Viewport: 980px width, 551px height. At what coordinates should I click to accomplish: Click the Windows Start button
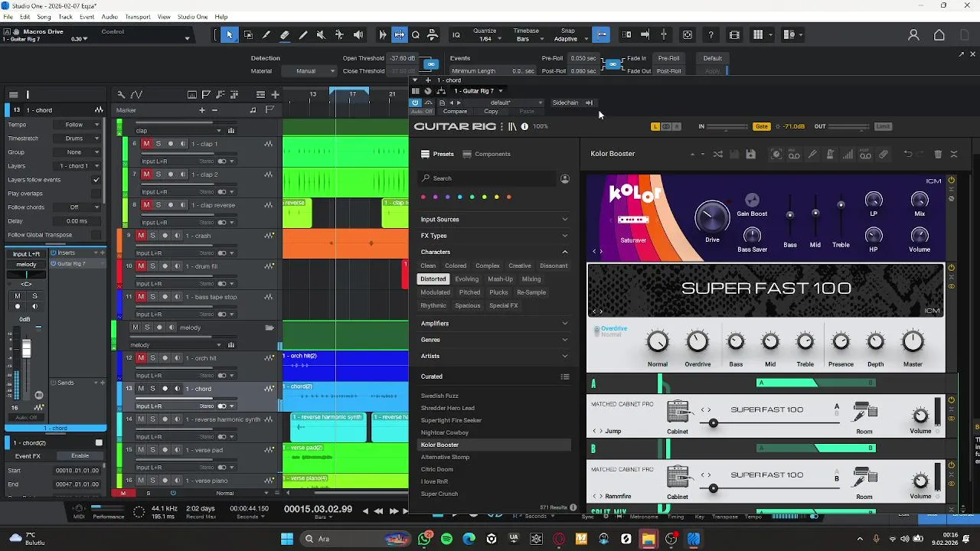(x=287, y=539)
